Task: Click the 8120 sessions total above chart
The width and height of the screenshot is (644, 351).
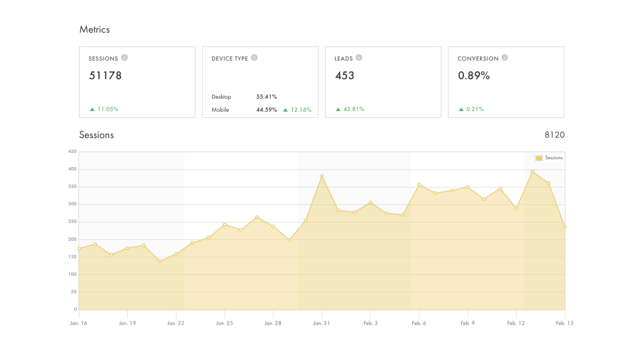Action: [554, 135]
